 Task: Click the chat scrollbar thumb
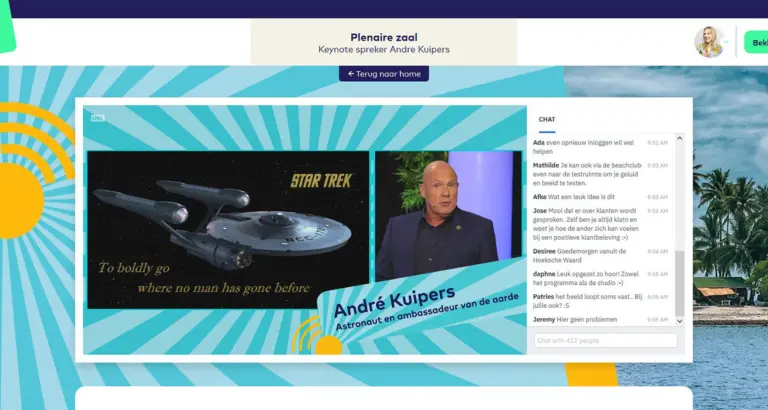click(x=679, y=283)
